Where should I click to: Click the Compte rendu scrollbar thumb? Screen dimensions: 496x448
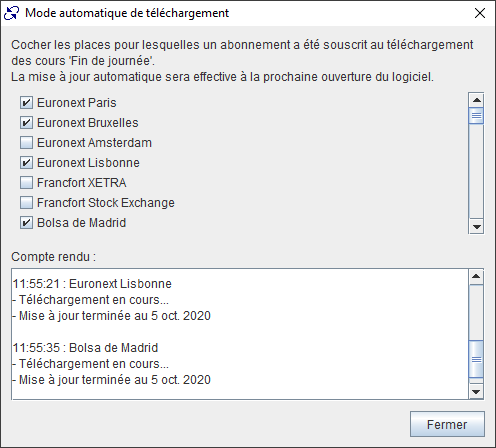[476, 359]
